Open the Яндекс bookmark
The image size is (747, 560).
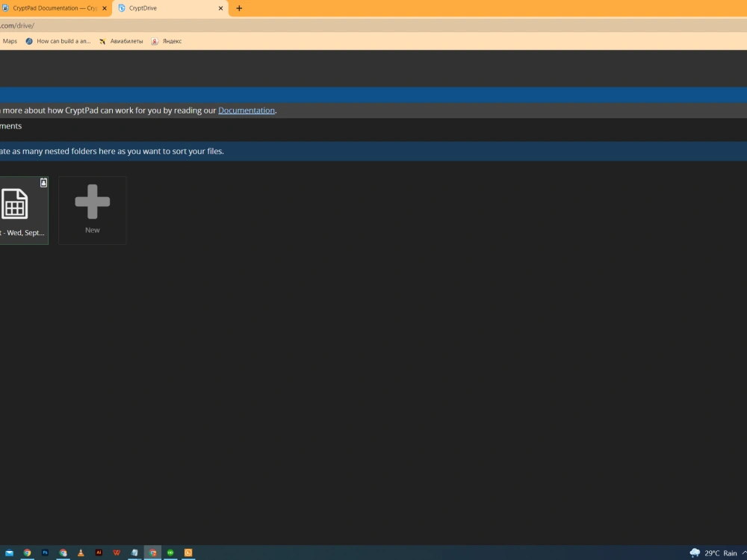click(x=167, y=41)
